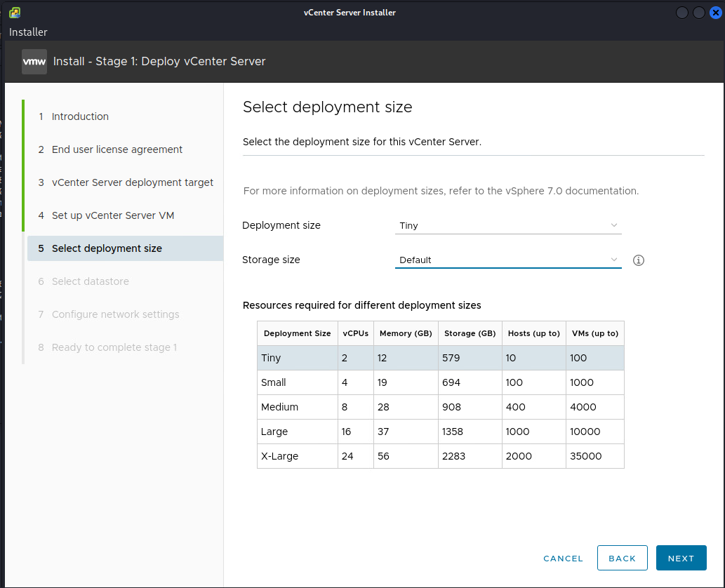Return to Set up vCenter Server VM step
Screen dimensions: 725x588
coord(113,215)
